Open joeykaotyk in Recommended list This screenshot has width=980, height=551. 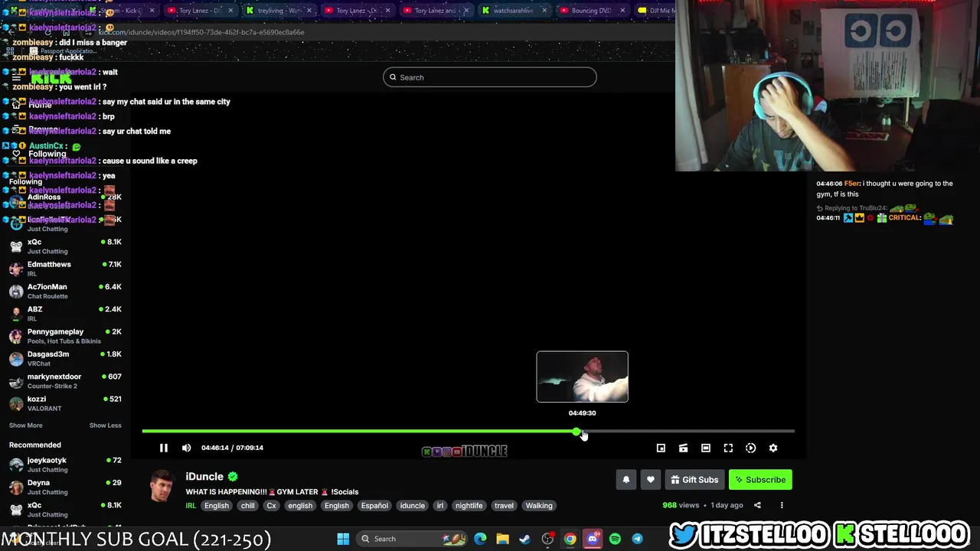click(x=65, y=465)
